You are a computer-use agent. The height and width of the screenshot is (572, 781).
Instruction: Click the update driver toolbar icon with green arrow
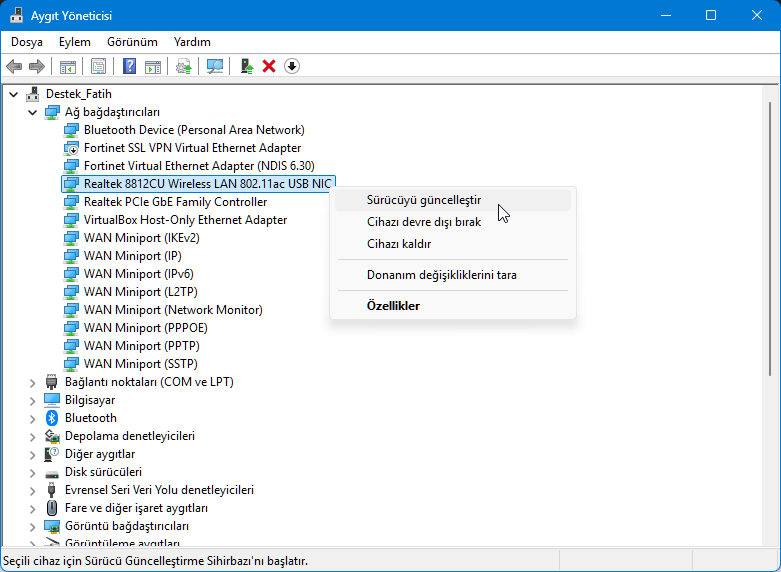pos(246,66)
